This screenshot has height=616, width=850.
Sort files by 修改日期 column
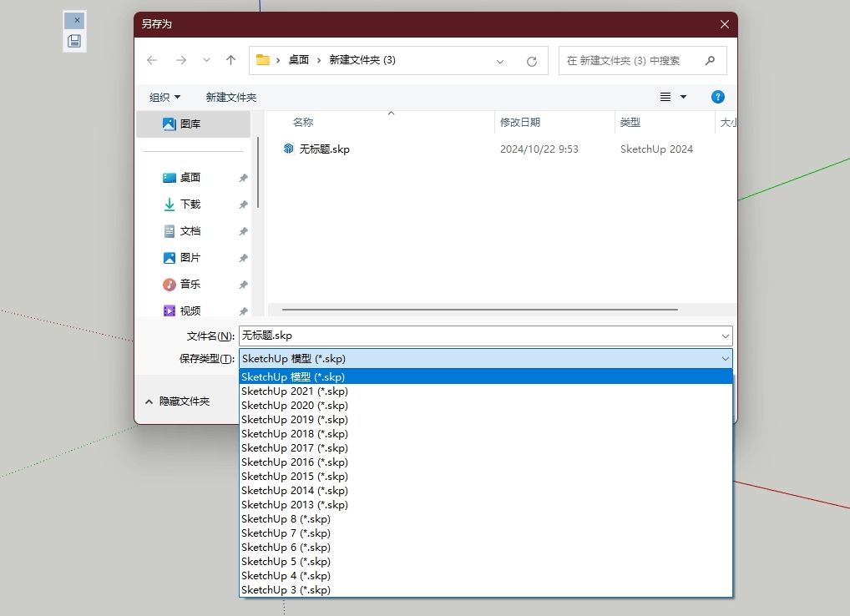click(520, 122)
